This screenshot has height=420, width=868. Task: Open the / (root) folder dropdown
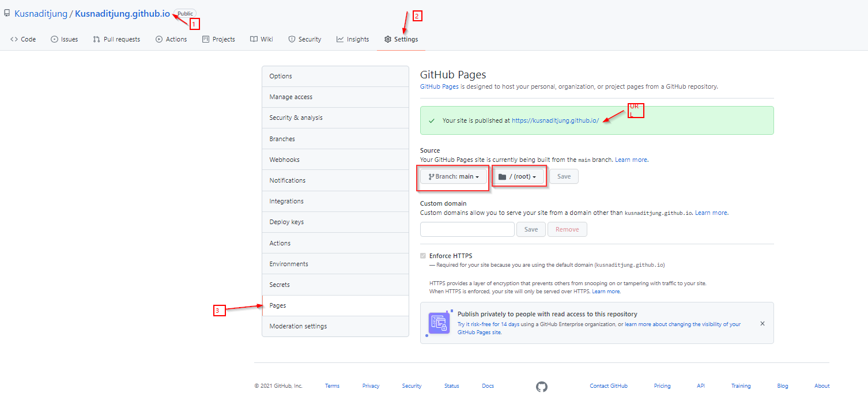pyautogui.click(x=518, y=176)
